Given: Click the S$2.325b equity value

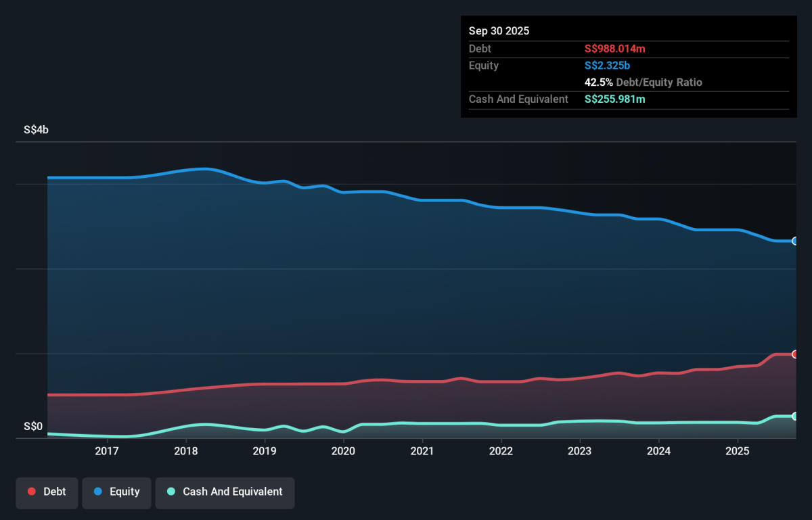Looking at the screenshot, I should click(x=607, y=66).
